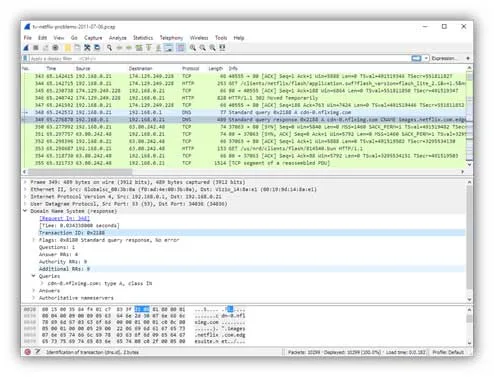Expand the Flags: 0x8180 row

(x=34, y=240)
